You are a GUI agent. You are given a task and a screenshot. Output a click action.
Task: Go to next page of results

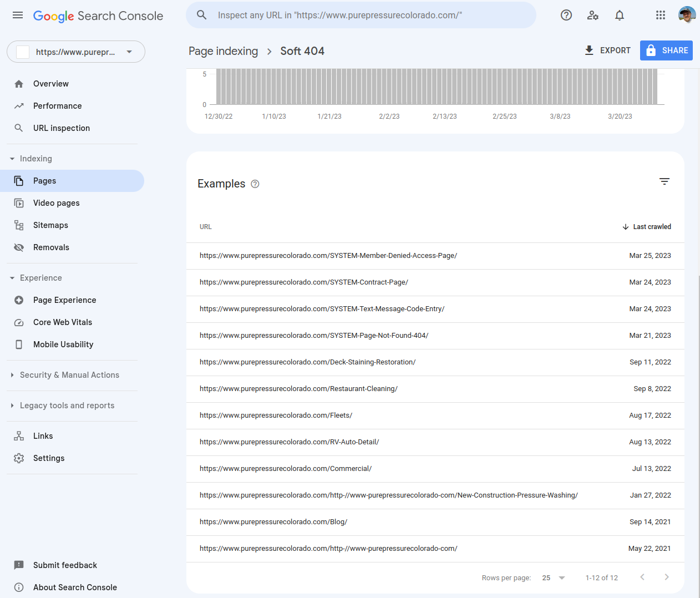point(667,577)
